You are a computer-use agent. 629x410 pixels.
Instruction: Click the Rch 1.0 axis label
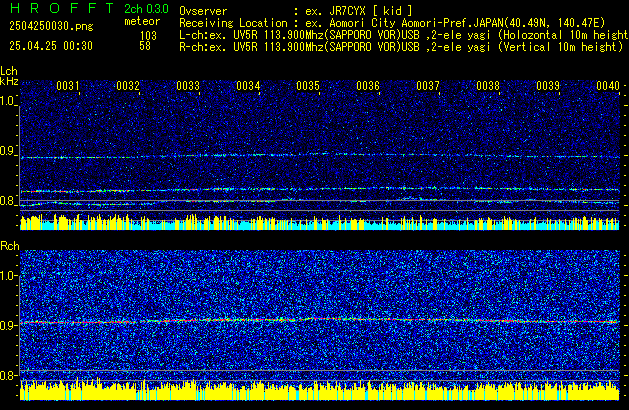coord(8,276)
